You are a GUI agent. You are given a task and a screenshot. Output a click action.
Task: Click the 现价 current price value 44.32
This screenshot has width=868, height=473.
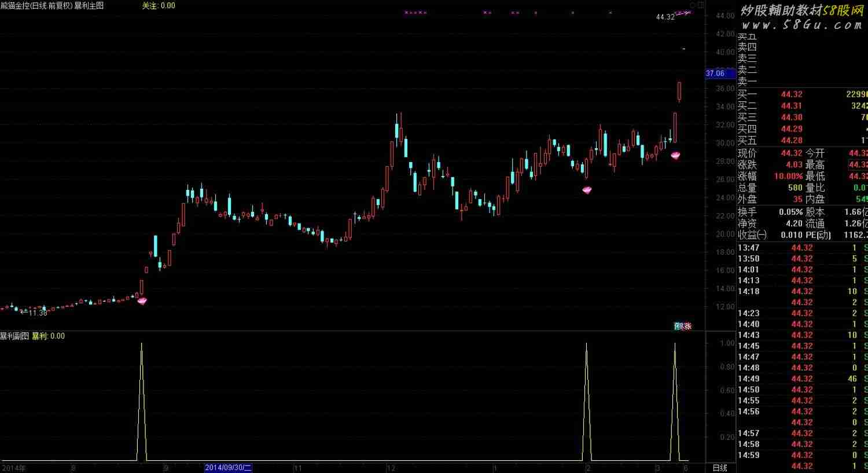coord(792,153)
